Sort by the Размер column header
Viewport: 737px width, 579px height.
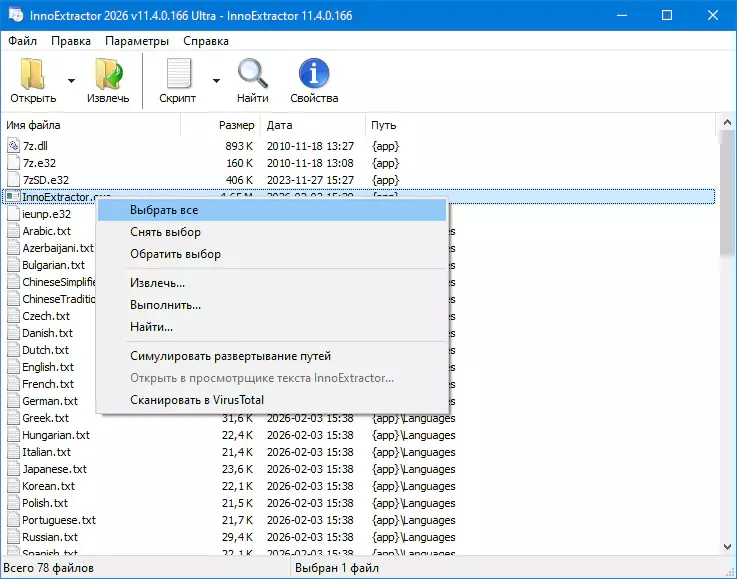pos(237,125)
